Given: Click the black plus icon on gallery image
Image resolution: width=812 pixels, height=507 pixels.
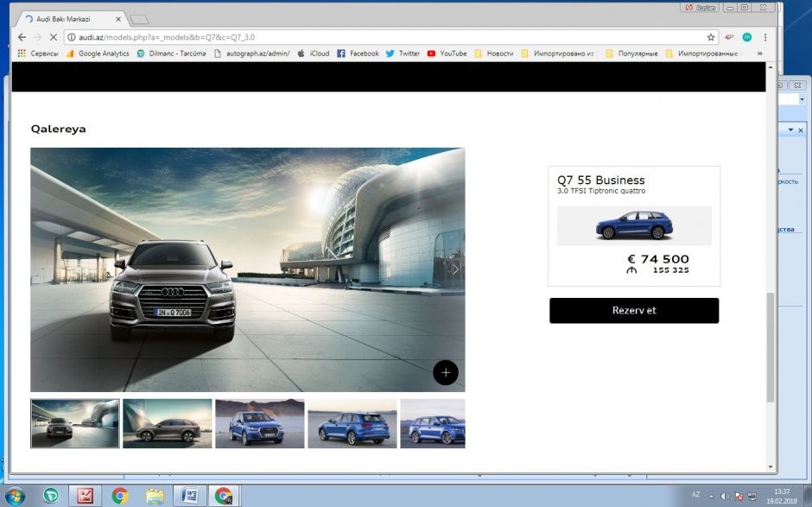Looking at the screenshot, I should tap(446, 372).
